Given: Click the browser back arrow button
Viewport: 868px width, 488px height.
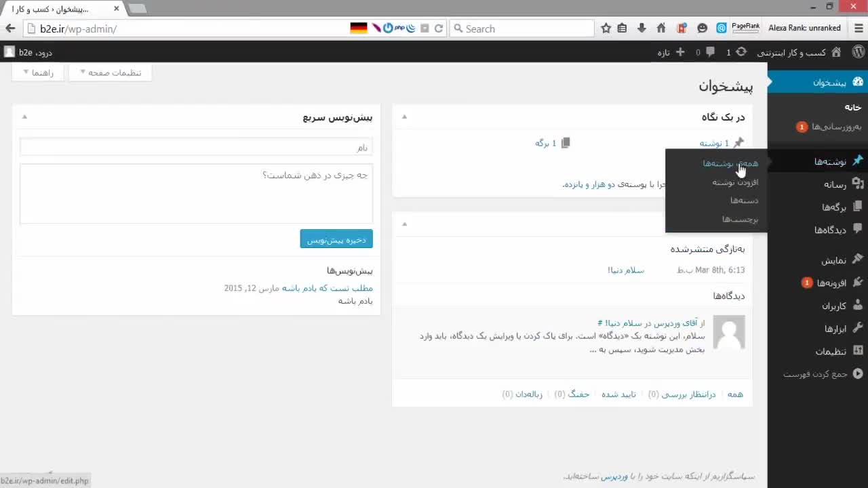Looking at the screenshot, I should [x=10, y=28].
